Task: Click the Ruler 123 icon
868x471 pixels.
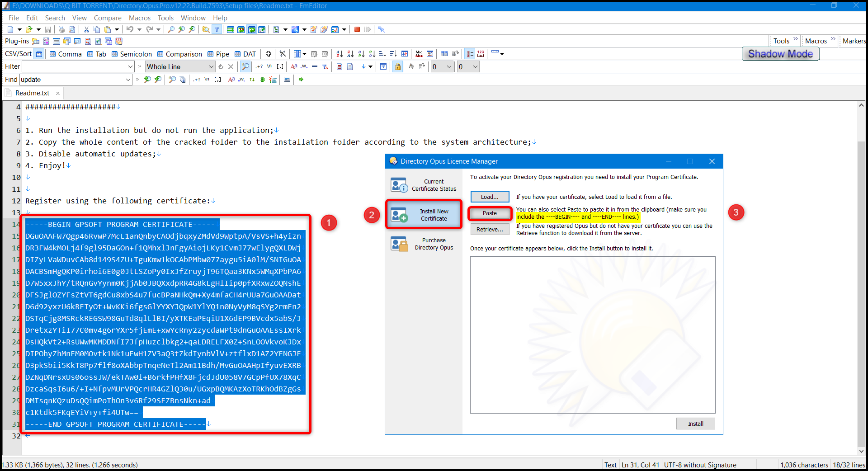Action: coord(481,54)
